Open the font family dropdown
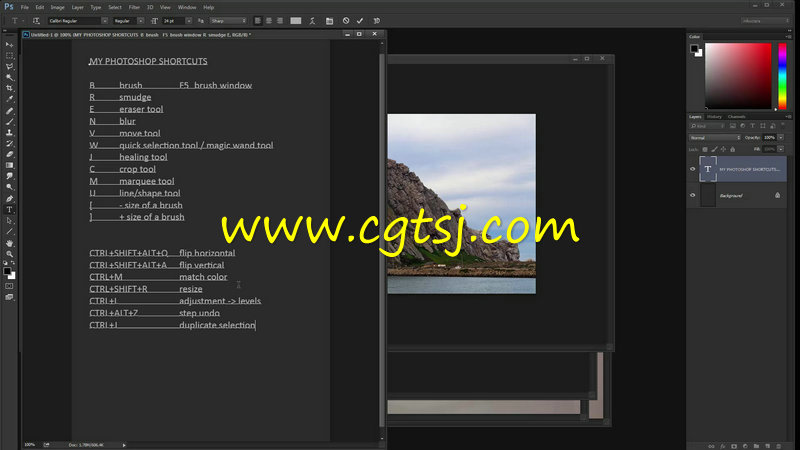Viewport: 800px width, 450px height. (x=105, y=21)
